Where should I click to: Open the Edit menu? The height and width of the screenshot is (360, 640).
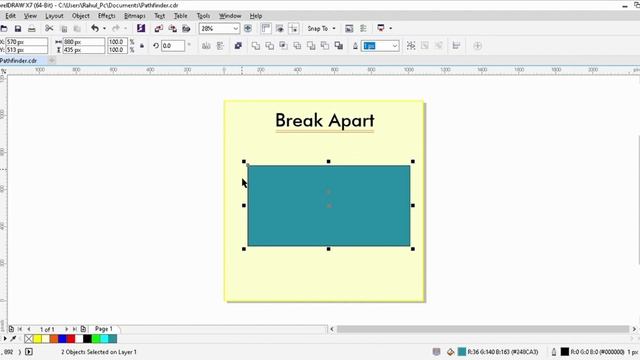coord(11,16)
